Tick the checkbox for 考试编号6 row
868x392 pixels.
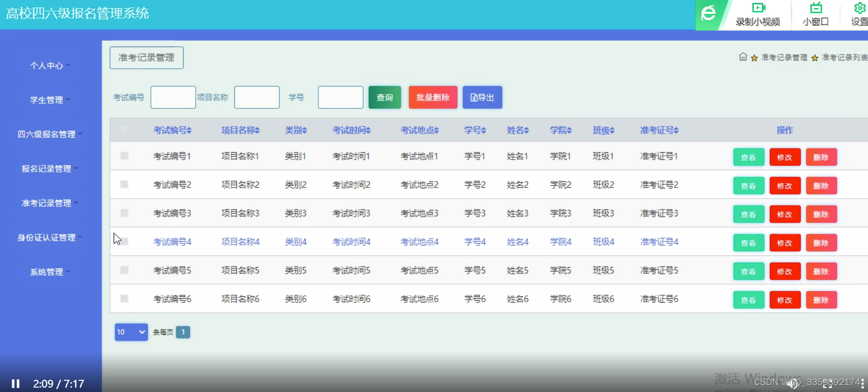click(124, 299)
